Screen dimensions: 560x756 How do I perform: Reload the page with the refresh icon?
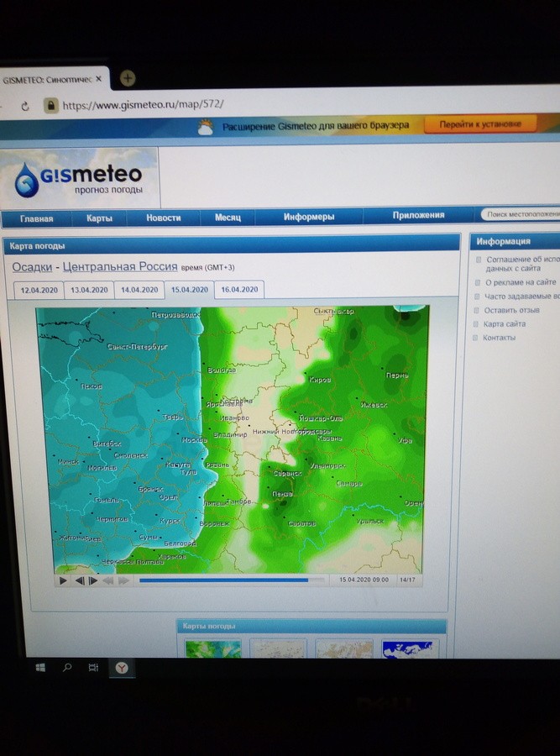point(25,107)
